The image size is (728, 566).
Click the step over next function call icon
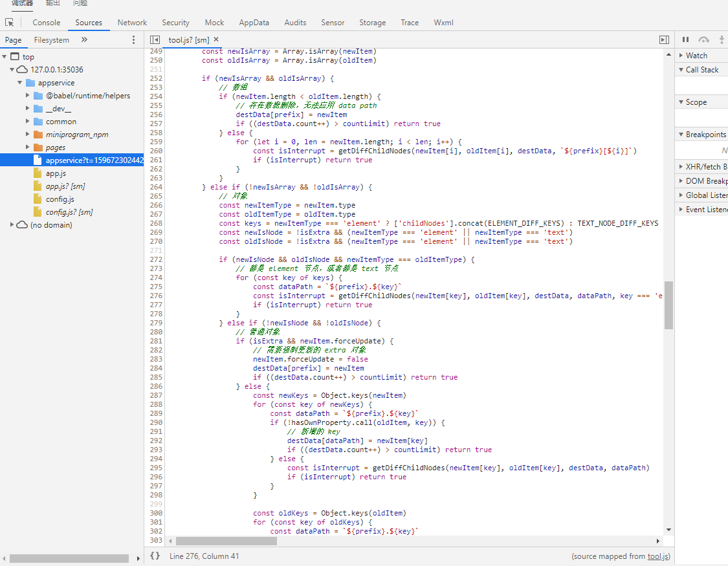703,39
